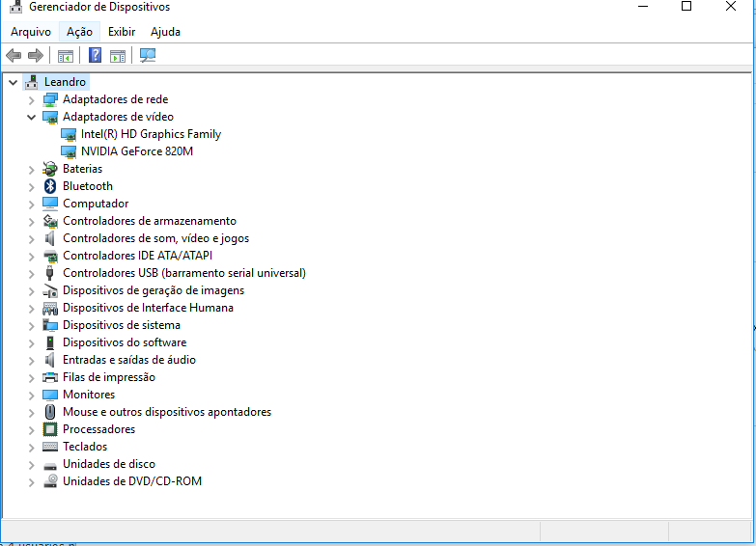
Task: Click the Processadores chip icon
Action: [x=50, y=429]
